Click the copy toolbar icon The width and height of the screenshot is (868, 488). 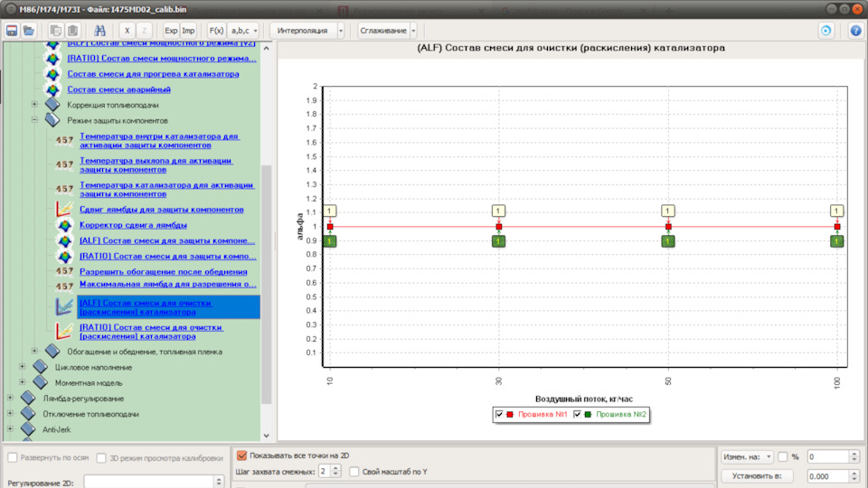(x=55, y=31)
